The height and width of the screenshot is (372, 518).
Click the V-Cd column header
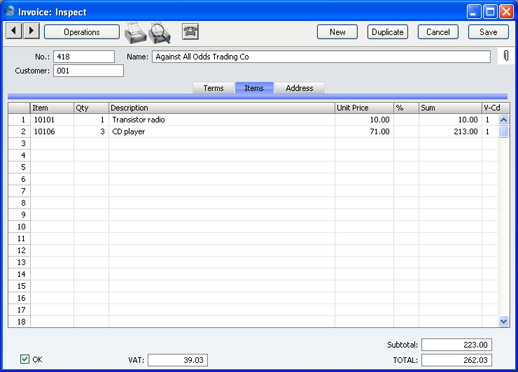coord(495,108)
